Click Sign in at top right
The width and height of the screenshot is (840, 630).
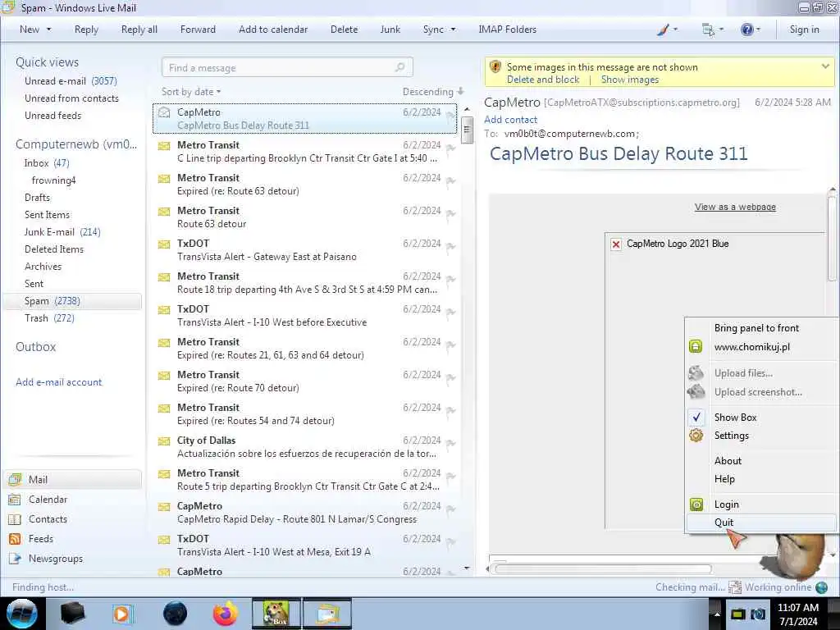point(804,30)
